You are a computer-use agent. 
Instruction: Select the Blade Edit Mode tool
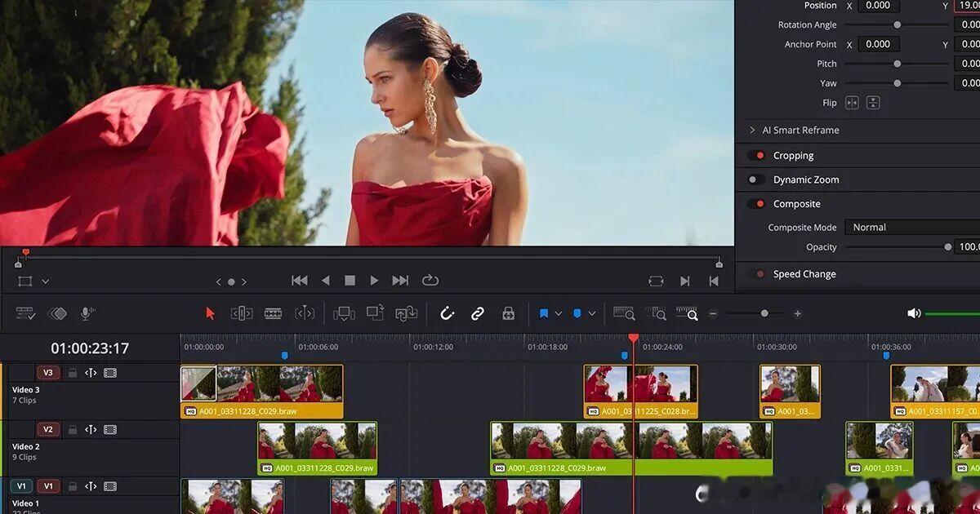tap(273, 313)
